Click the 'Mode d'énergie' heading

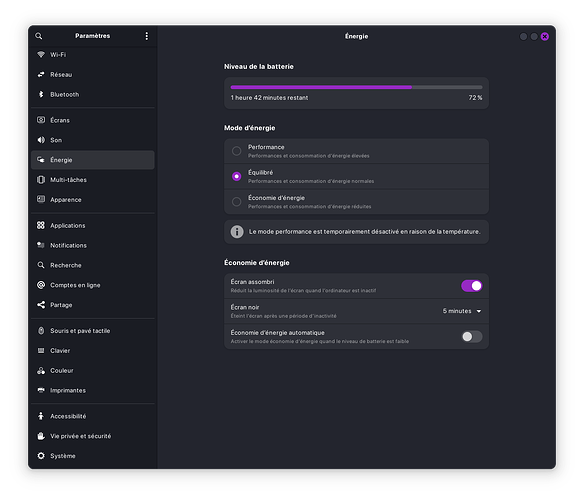click(250, 128)
